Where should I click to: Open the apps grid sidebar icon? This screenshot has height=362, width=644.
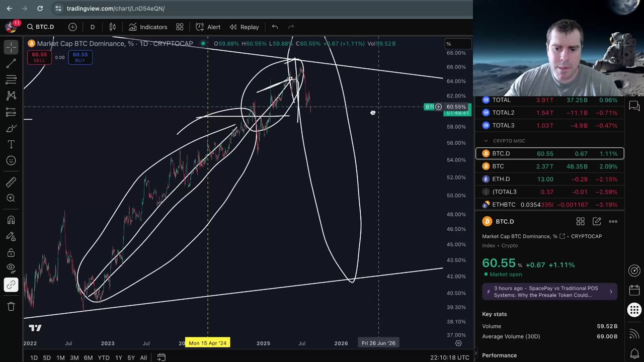(634, 310)
